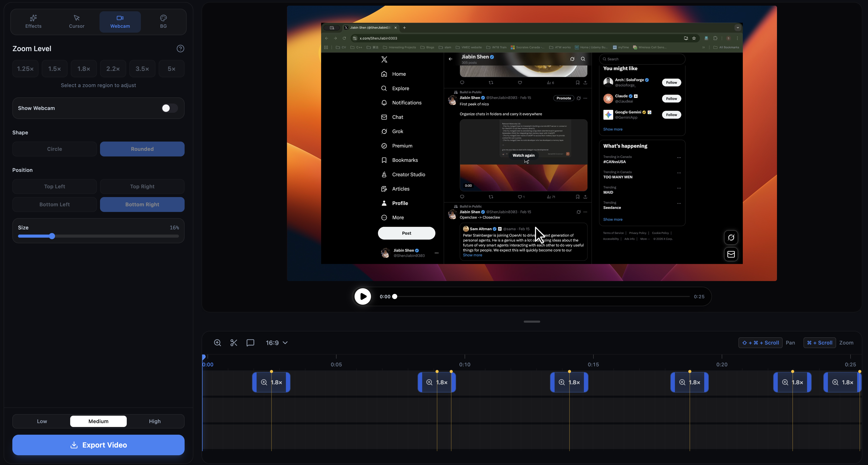Enable the Show Webcam toggle
Image resolution: width=868 pixels, height=465 pixels.
[169, 108]
